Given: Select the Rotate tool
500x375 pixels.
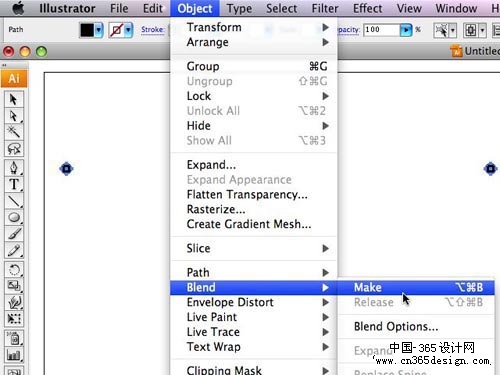Looking at the screenshot, I should click(14, 269).
